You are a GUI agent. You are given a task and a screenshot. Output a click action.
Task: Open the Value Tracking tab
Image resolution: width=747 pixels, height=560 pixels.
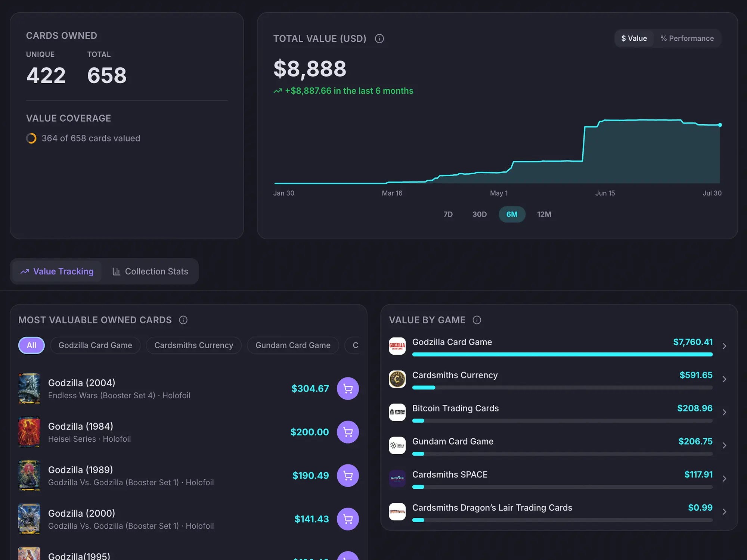[57, 271]
